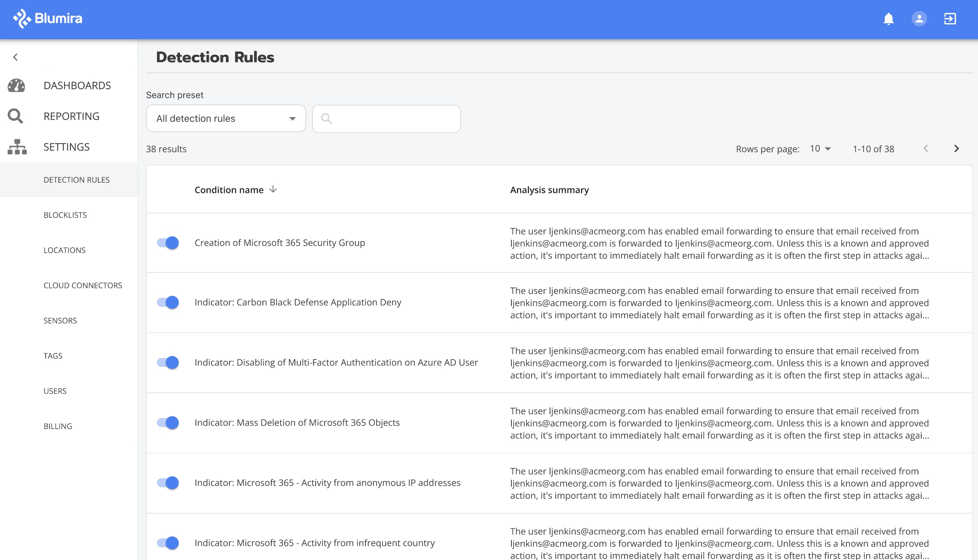
Task: Toggle Carbon Black Defense Application Deny rule
Action: 168,302
